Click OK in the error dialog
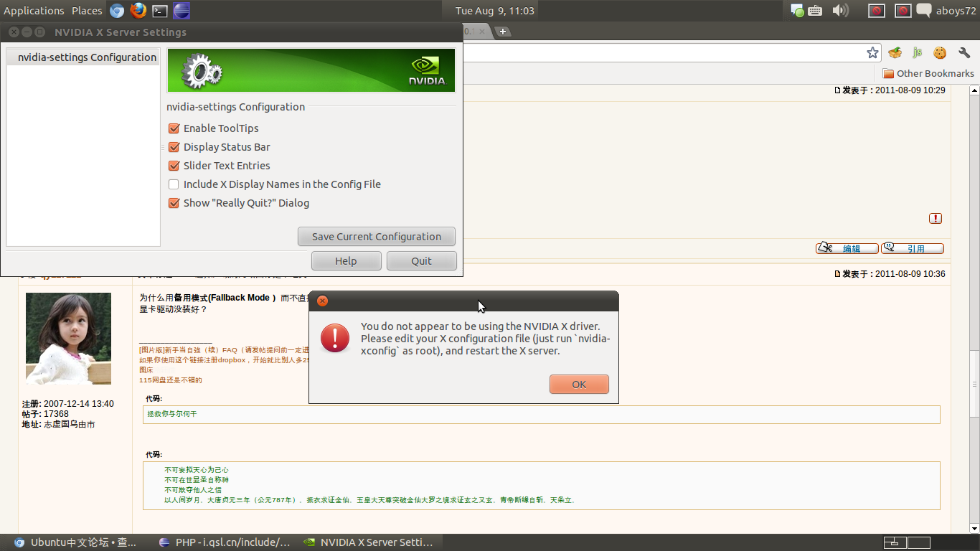Screen dimensions: 980x551 point(579,385)
